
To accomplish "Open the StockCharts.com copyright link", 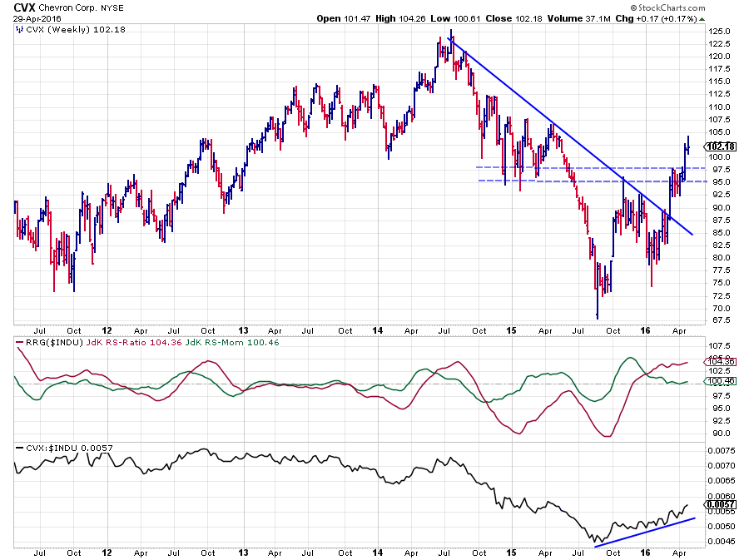I will click(667, 7).
